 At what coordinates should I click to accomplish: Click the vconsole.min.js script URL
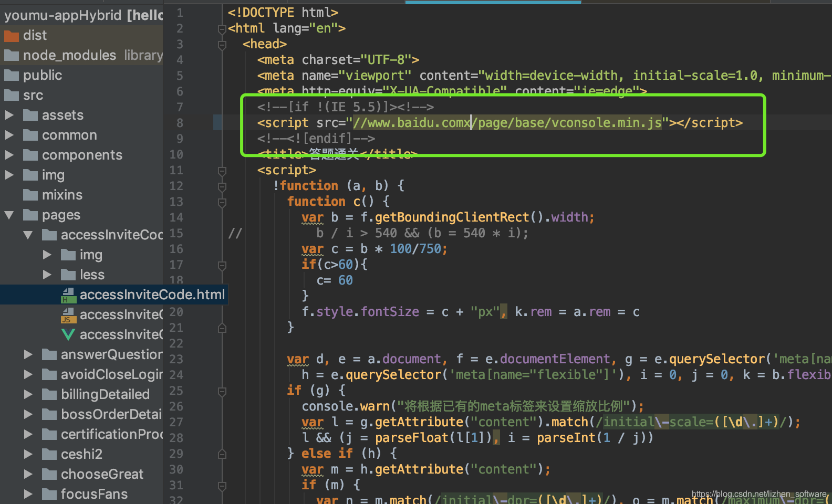point(507,123)
